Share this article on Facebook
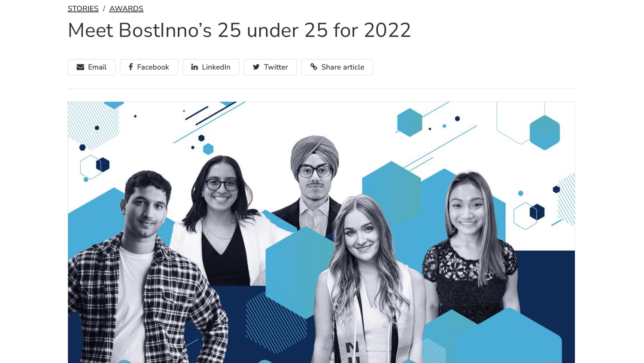The image size is (644, 363). click(x=149, y=67)
